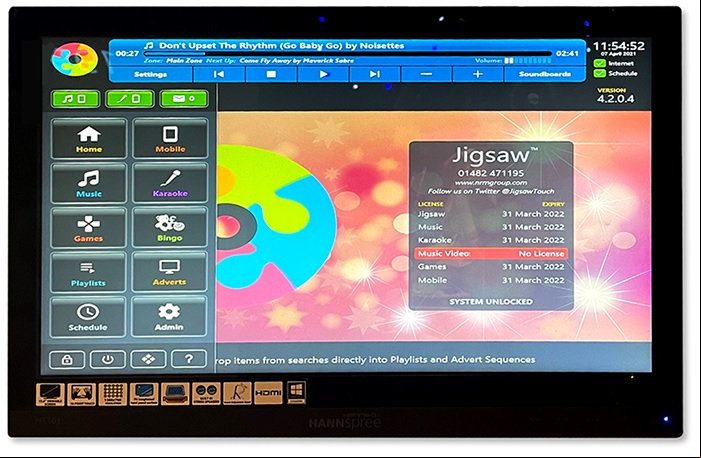Image resolution: width=701 pixels, height=458 pixels.
Task: Click the Next Up song text
Action: 296,60
